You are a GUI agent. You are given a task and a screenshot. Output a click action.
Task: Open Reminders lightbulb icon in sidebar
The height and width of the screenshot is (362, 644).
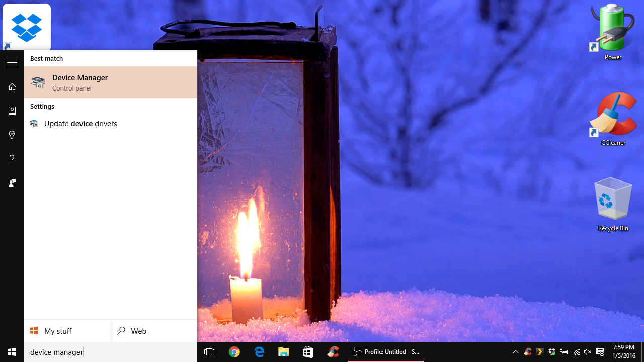(12, 135)
